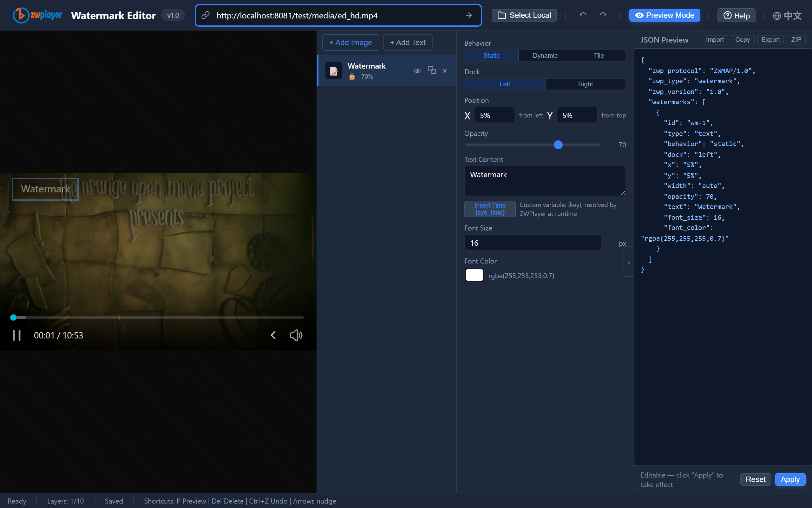
Task: Set behavior to Static
Action: pos(491,56)
